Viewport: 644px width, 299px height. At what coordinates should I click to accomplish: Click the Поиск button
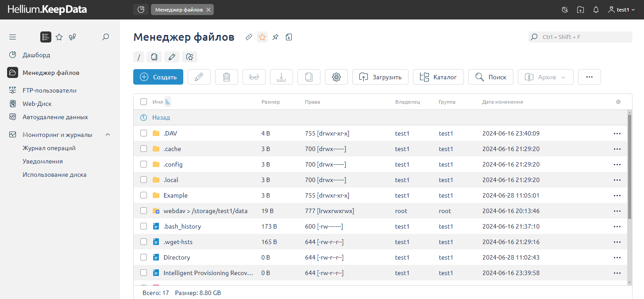coord(491,77)
